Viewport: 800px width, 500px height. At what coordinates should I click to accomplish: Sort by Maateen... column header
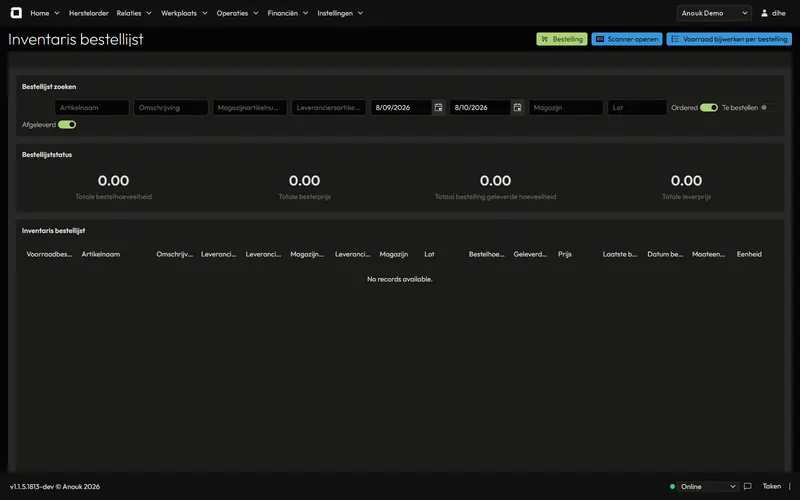tap(708, 254)
